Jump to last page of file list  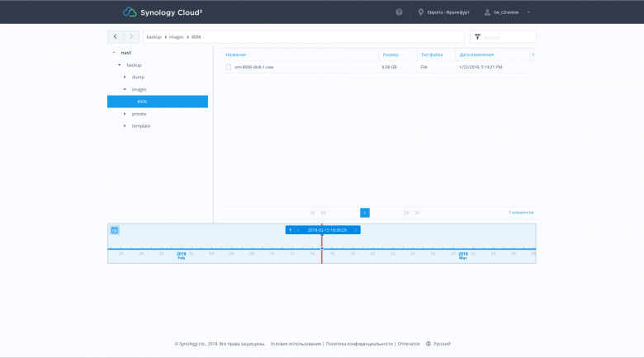(417, 213)
